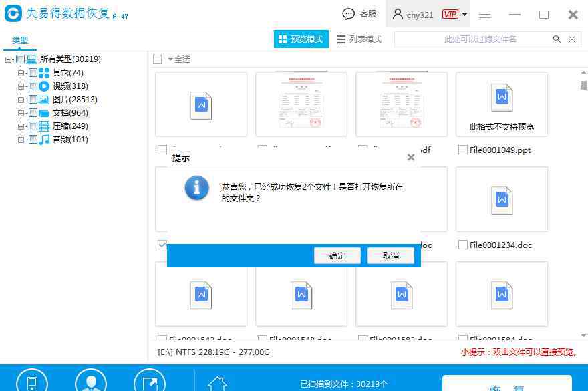This screenshot has height=391, width=588.
Task: Open the chy321 account dropdown arrow
Action: point(464,14)
